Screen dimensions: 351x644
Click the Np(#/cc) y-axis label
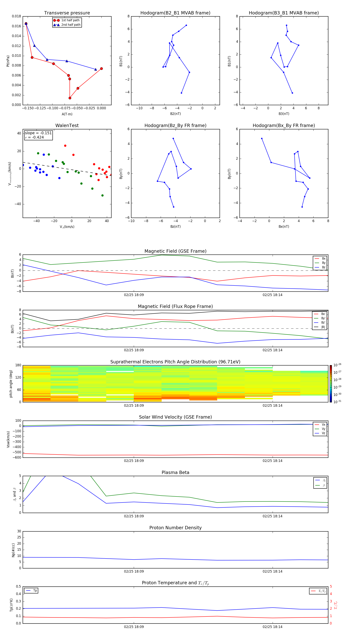(x=13, y=550)
